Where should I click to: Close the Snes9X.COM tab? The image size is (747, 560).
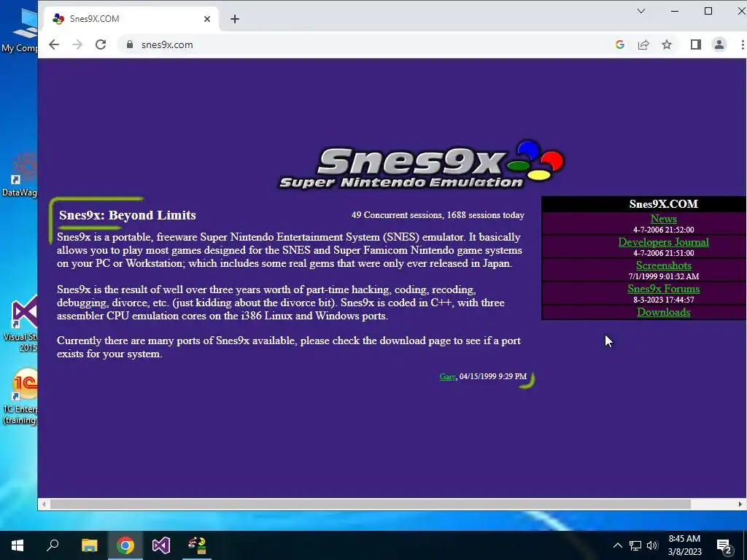click(x=206, y=19)
